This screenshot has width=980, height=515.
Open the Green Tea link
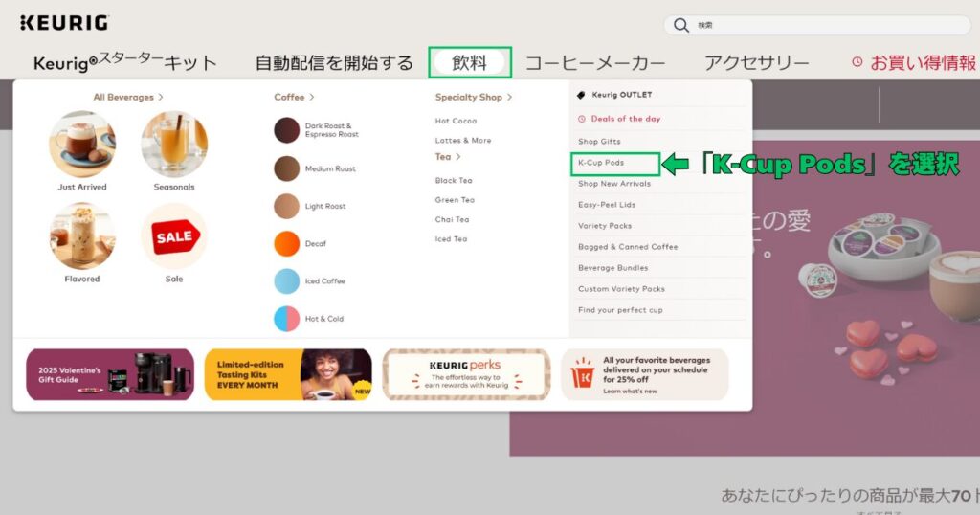[455, 200]
